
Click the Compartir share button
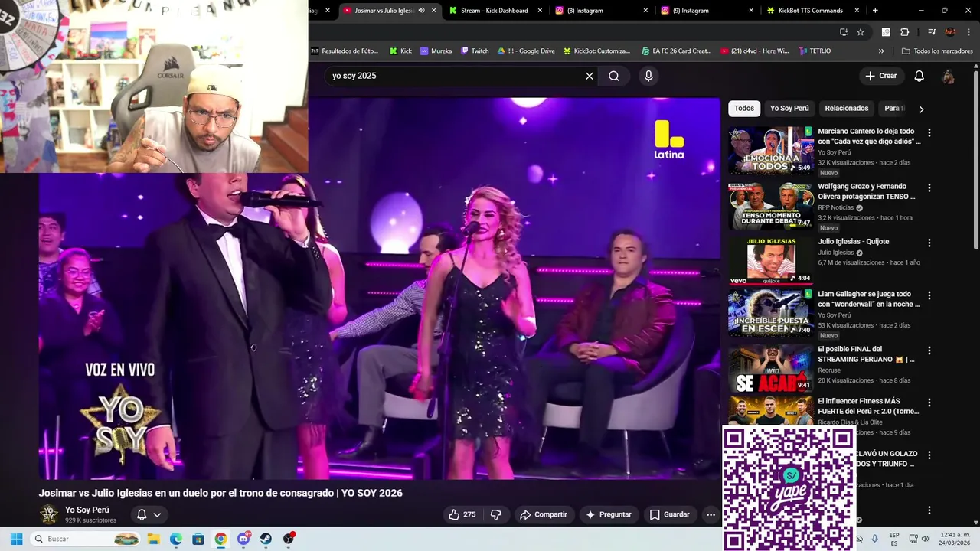point(544,514)
